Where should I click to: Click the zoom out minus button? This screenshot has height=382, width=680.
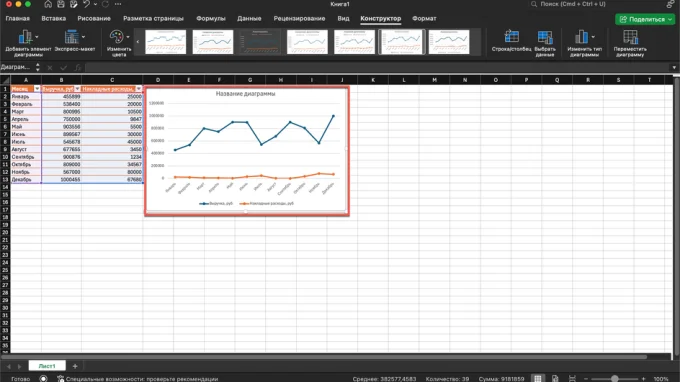click(x=586, y=379)
